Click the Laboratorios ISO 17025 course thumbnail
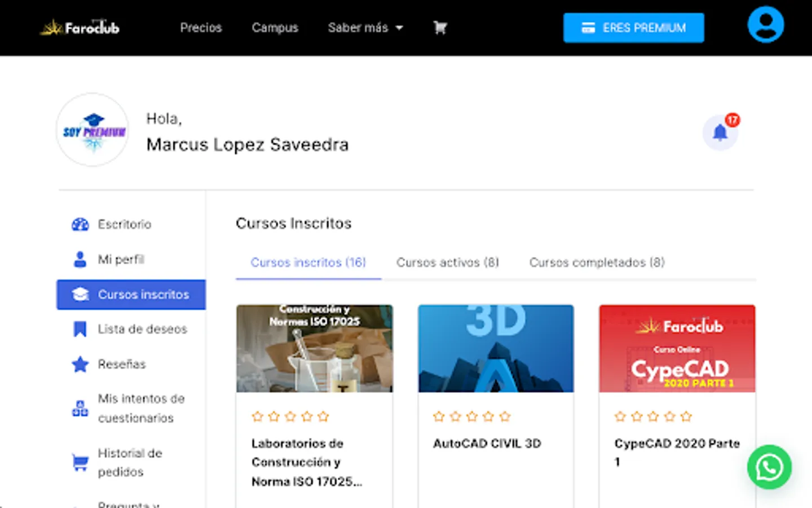This screenshot has height=508, width=812. coord(315,348)
